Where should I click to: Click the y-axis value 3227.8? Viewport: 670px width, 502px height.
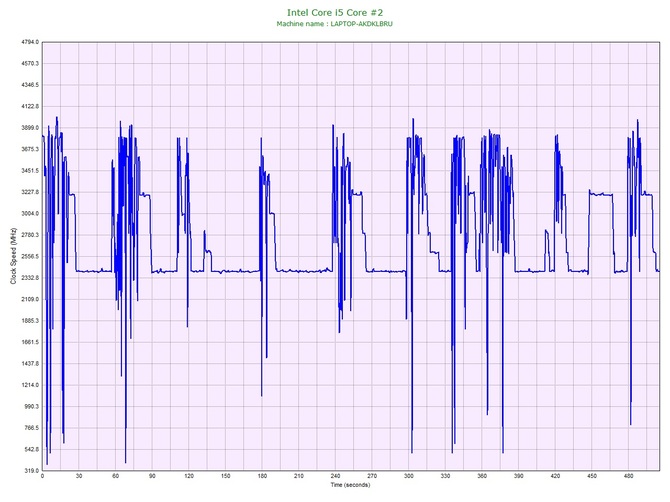click(x=30, y=192)
